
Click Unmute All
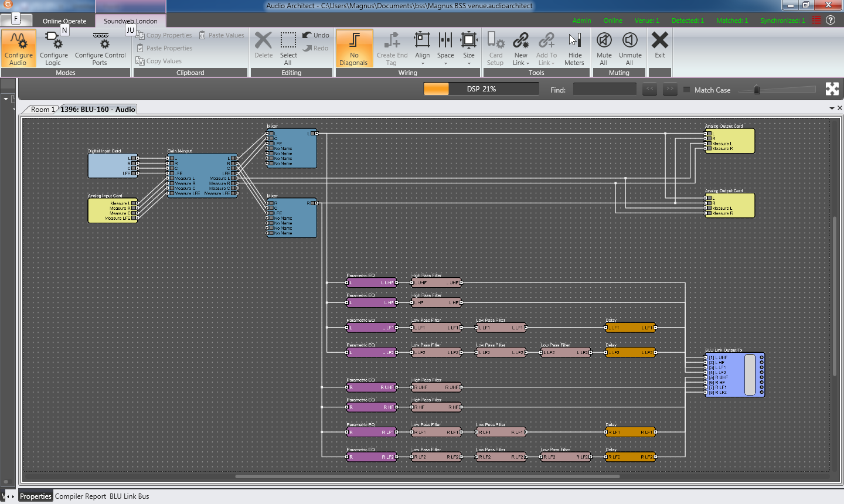[630, 49]
